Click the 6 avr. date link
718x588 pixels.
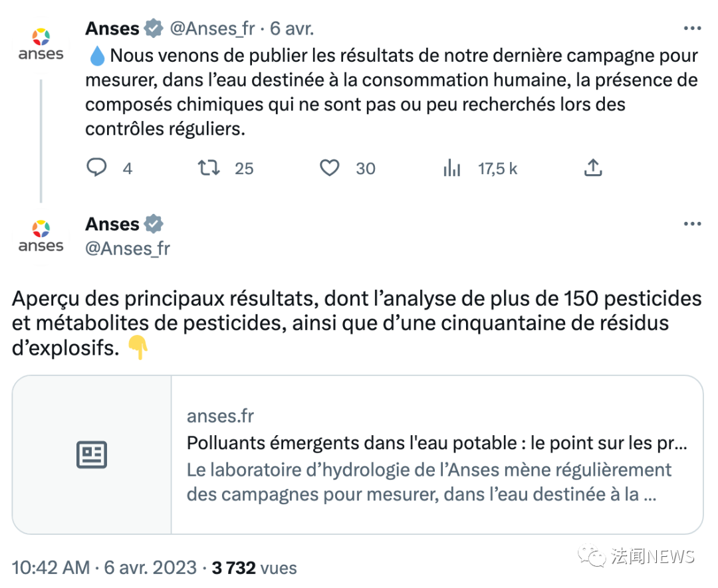click(292, 29)
